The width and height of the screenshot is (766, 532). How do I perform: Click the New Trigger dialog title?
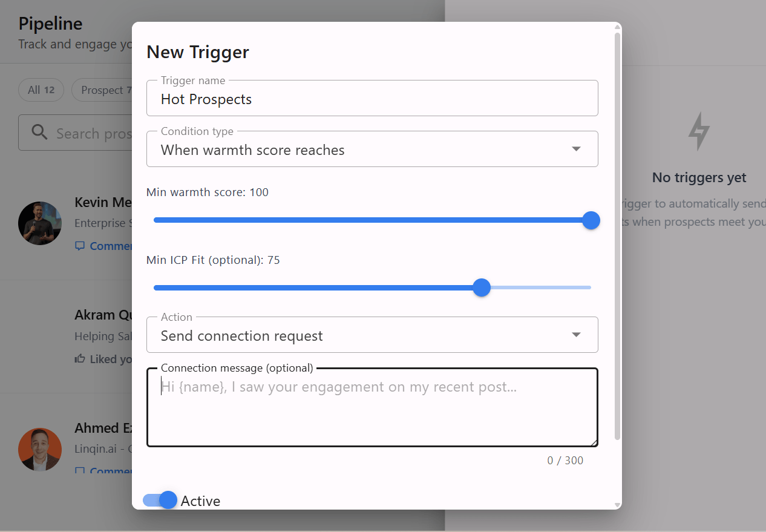pos(198,51)
